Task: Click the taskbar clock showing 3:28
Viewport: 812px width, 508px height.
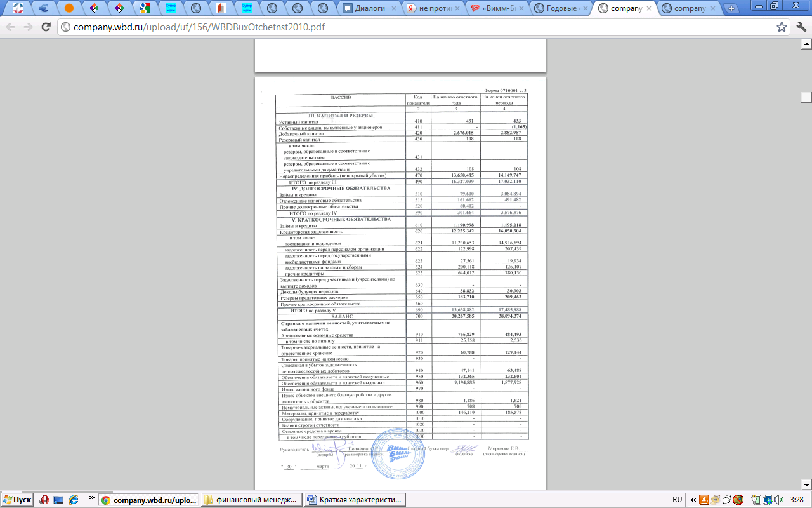Action: pos(796,500)
